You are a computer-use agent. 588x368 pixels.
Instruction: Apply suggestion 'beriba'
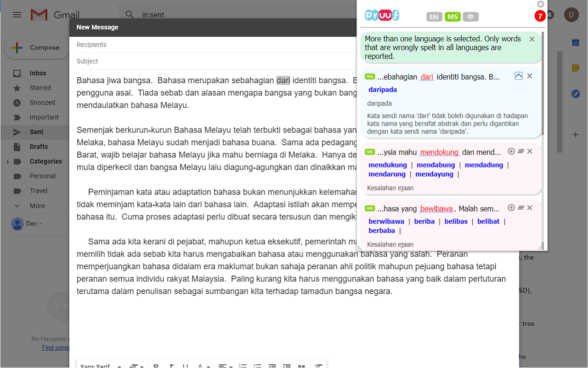[424, 221]
